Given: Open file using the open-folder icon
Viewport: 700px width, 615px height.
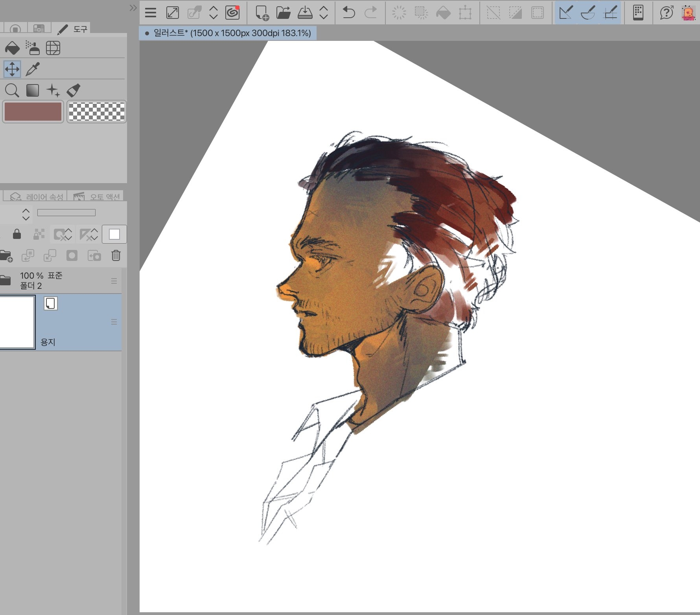Looking at the screenshot, I should pyautogui.click(x=283, y=13).
